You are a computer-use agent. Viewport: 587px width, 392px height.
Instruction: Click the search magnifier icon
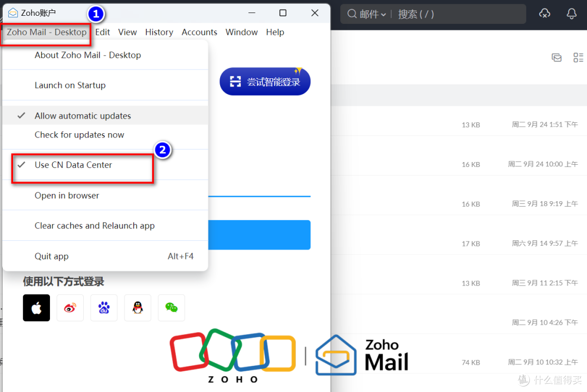[x=352, y=14]
